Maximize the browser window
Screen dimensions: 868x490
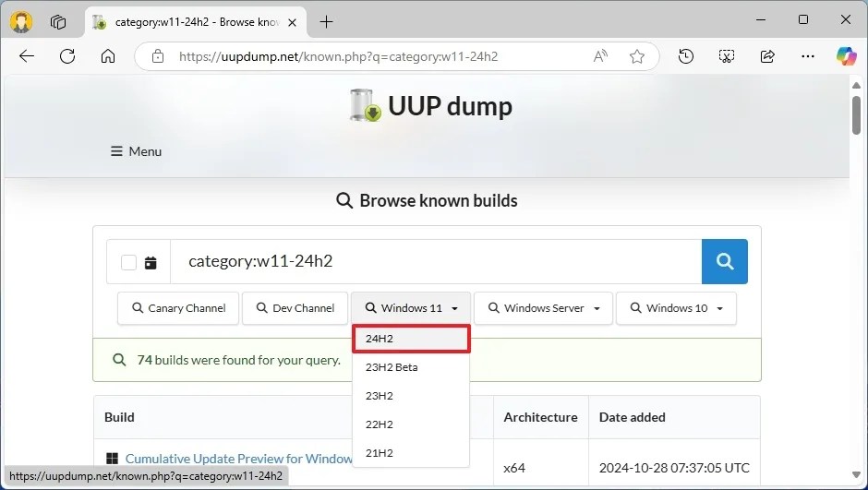[x=803, y=20]
